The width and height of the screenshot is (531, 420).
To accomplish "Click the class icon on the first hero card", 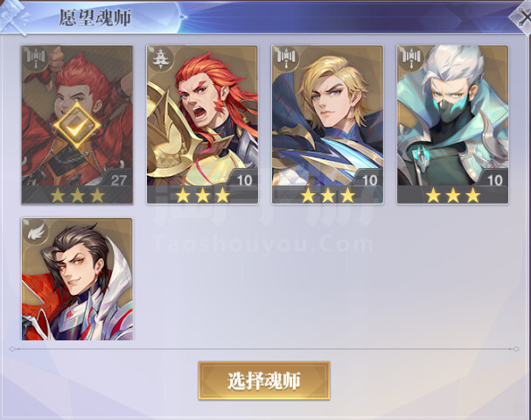I will click(36, 57).
